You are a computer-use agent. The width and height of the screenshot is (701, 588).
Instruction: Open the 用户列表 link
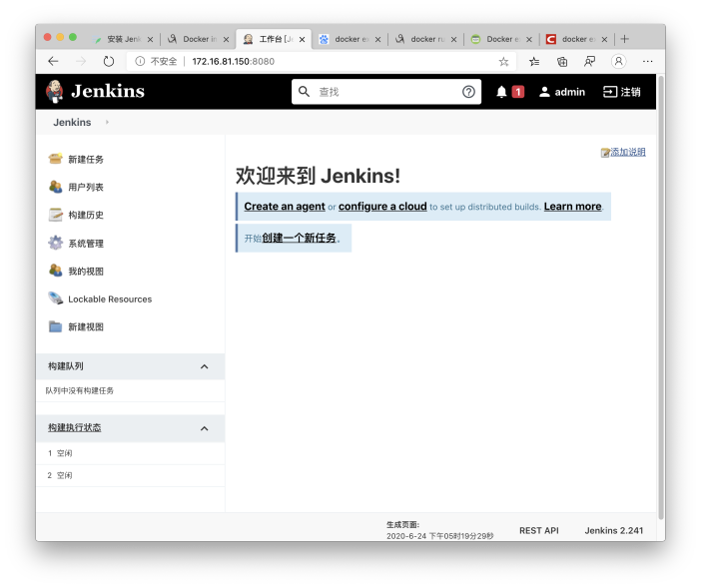pos(86,188)
